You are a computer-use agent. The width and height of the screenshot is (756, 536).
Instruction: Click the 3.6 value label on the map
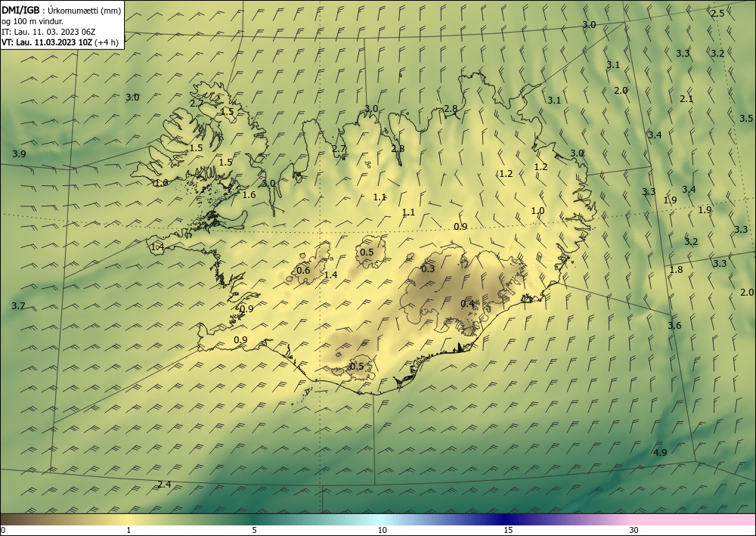[x=674, y=326]
